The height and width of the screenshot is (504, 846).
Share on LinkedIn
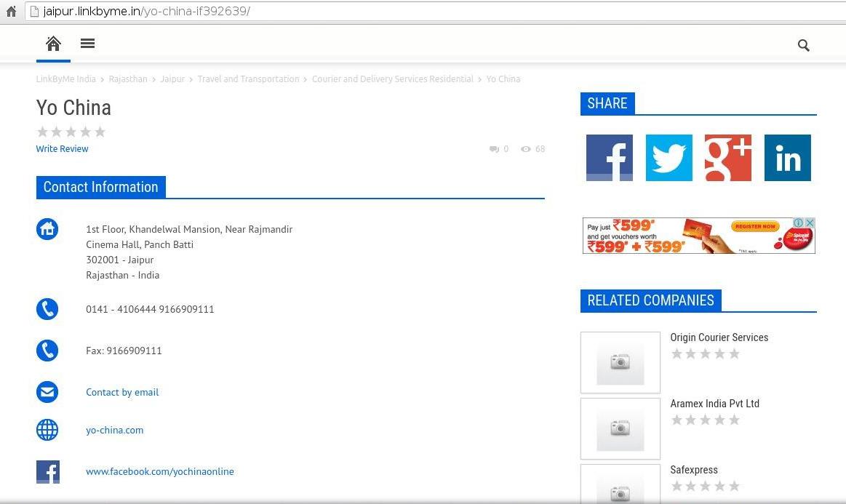click(787, 158)
